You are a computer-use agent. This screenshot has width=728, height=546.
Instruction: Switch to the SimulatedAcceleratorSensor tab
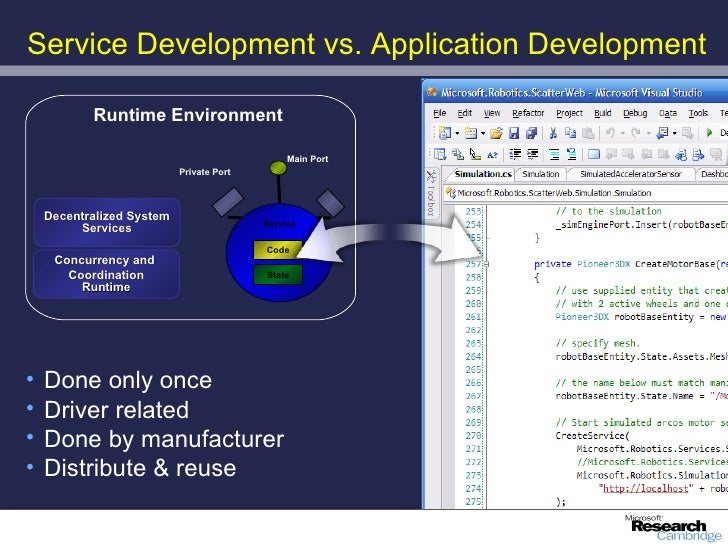[630, 174]
